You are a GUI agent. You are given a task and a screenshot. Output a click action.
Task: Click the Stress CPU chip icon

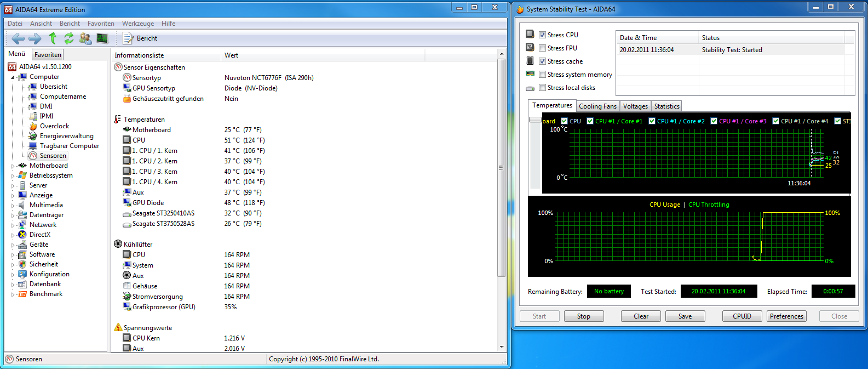530,34
